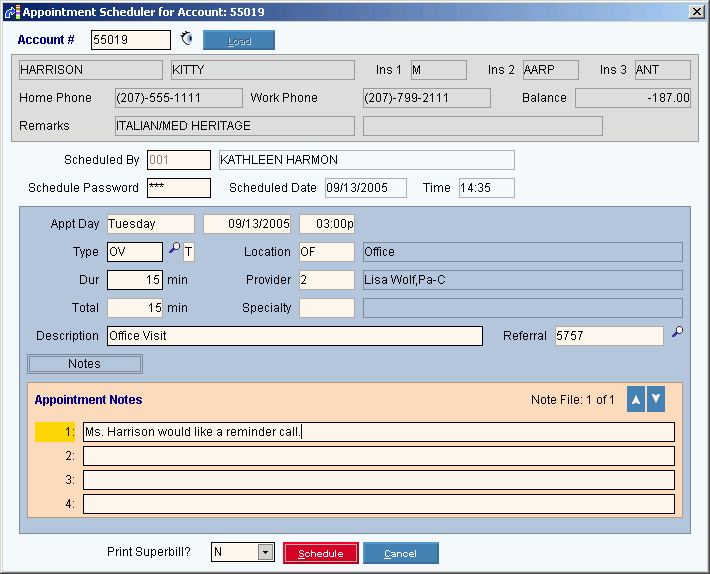Screen dimensions: 710x574
Task: Click the Ins 3 field showing ANT
Action: 663,70
